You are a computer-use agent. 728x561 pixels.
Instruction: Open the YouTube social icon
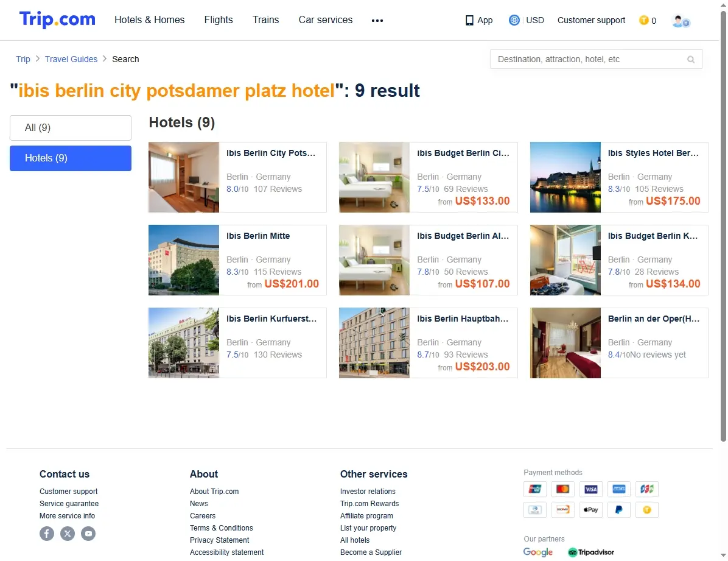tap(88, 534)
